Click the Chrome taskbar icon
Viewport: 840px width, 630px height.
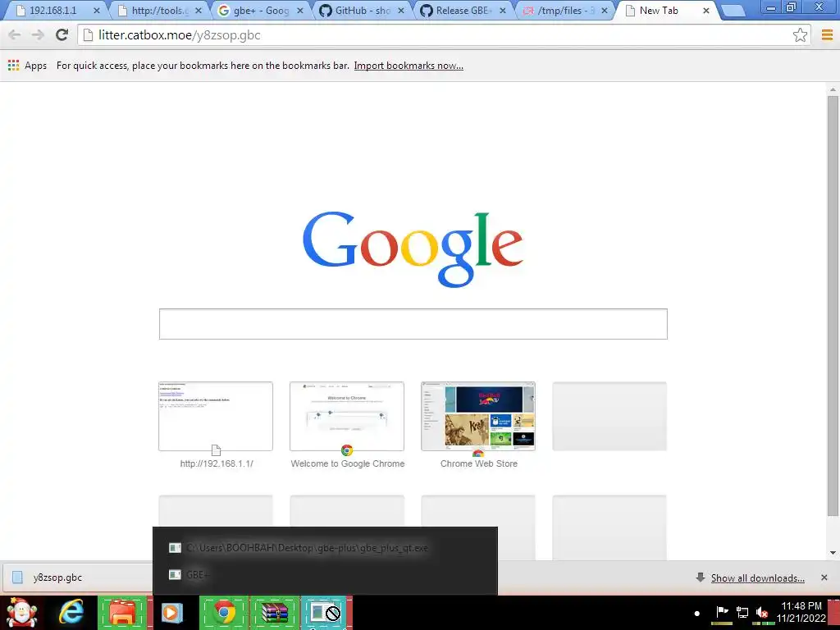click(225, 612)
